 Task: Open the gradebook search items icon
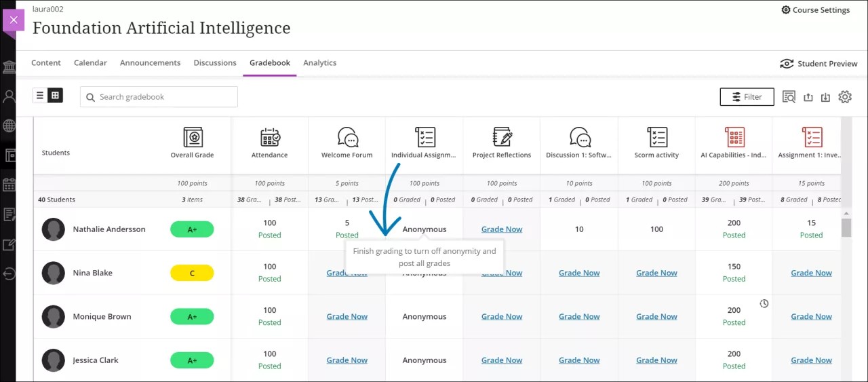[789, 97]
